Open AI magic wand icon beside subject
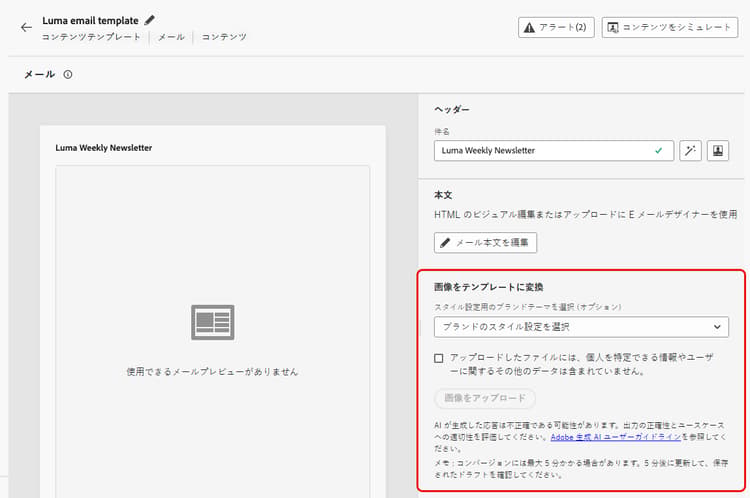750x498 pixels. tap(690, 151)
